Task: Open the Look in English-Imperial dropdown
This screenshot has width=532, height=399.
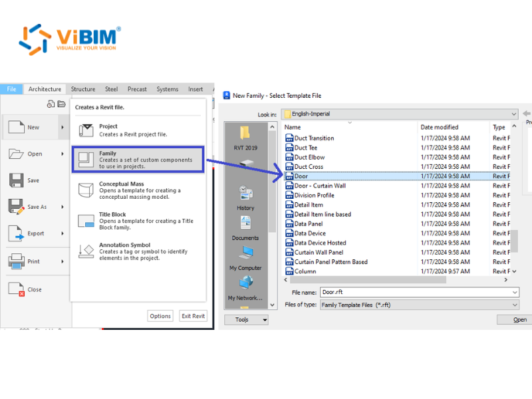Action: pos(400,114)
